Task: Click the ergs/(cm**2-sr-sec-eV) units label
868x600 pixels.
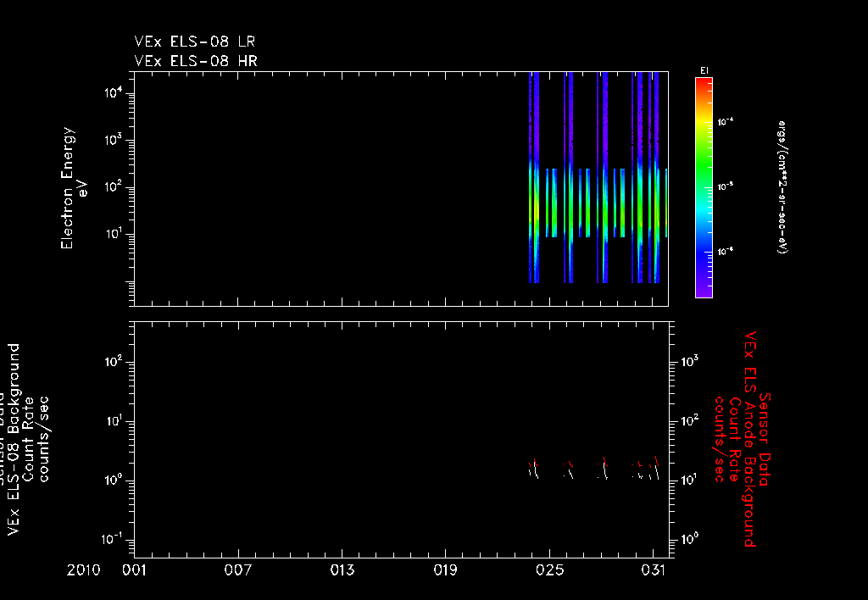Action: [782, 187]
